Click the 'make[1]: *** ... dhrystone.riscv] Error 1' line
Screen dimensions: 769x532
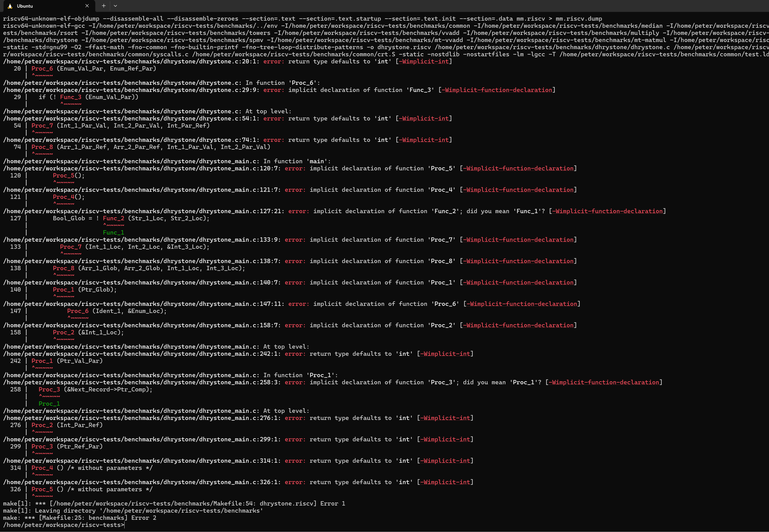(174, 504)
